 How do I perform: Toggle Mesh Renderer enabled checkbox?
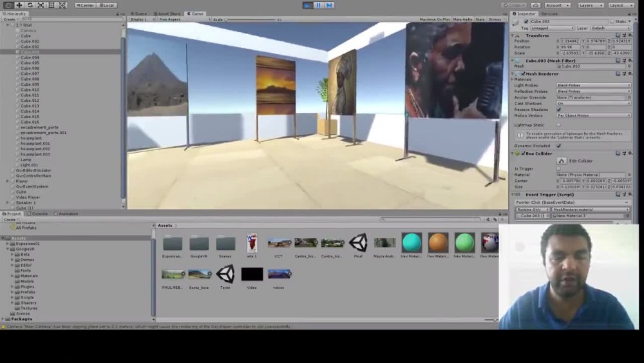523,74
